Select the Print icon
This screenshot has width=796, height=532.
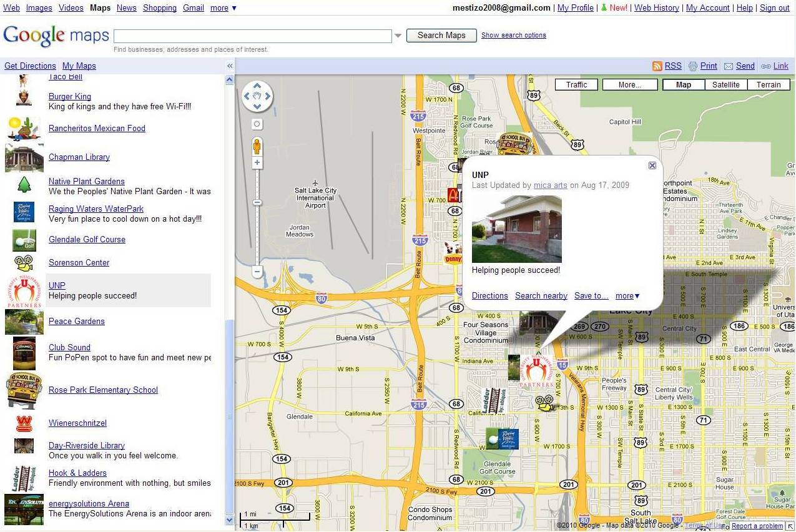[x=693, y=66]
